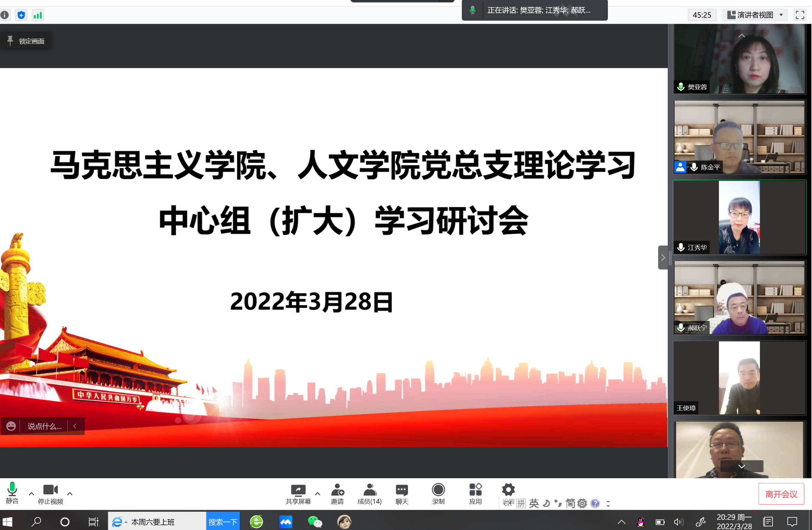Image resolution: width=812 pixels, height=530 pixels.
Task: Open meeting security via the shield icon
Action: tap(21, 15)
